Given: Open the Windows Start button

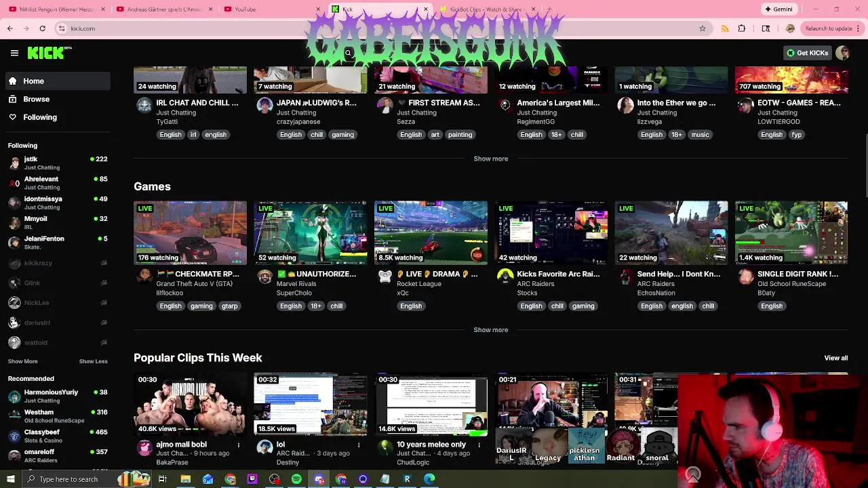Looking at the screenshot, I should 10,479.
